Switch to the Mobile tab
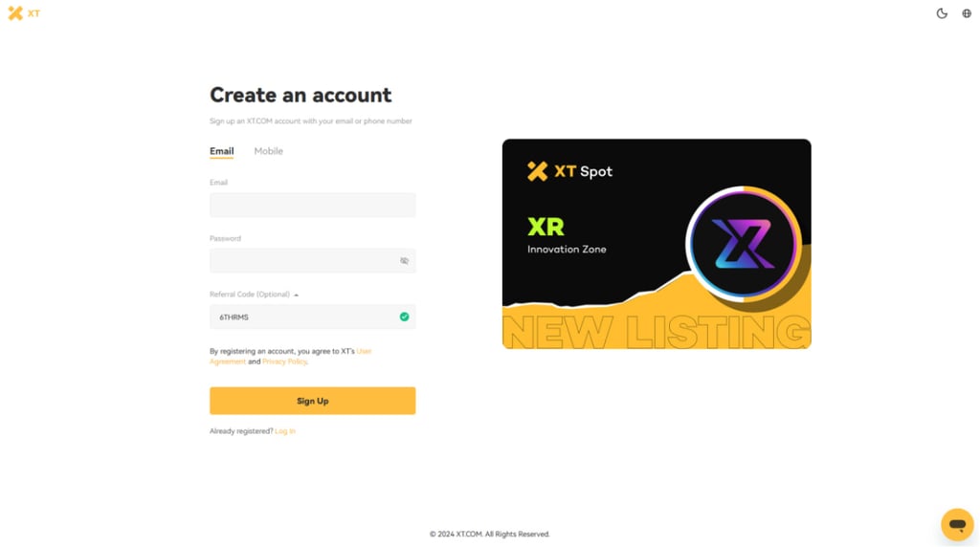This screenshot has height=547, width=980. pyautogui.click(x=268, y=151)
